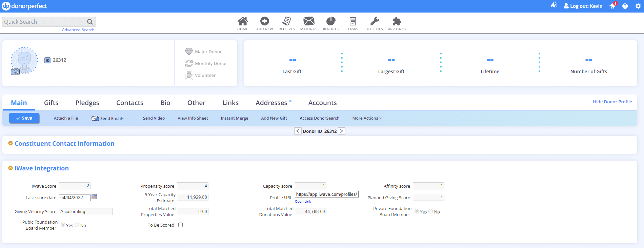
Task: Click the Giving Velocity Score field
Action: [x=86, y=211]
